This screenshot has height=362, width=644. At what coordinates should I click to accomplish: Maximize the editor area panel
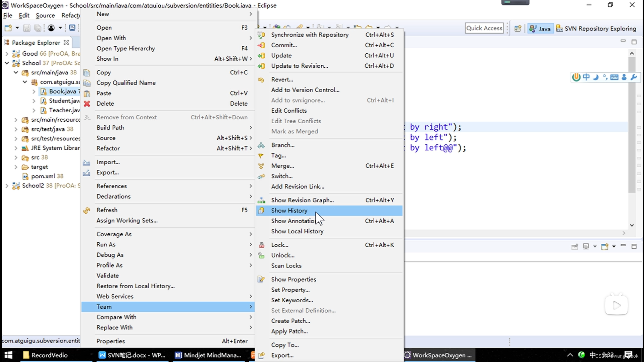pos(634,42)
